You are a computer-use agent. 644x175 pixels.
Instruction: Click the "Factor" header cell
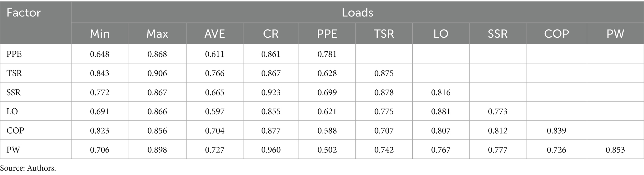[x=24, y=13]
